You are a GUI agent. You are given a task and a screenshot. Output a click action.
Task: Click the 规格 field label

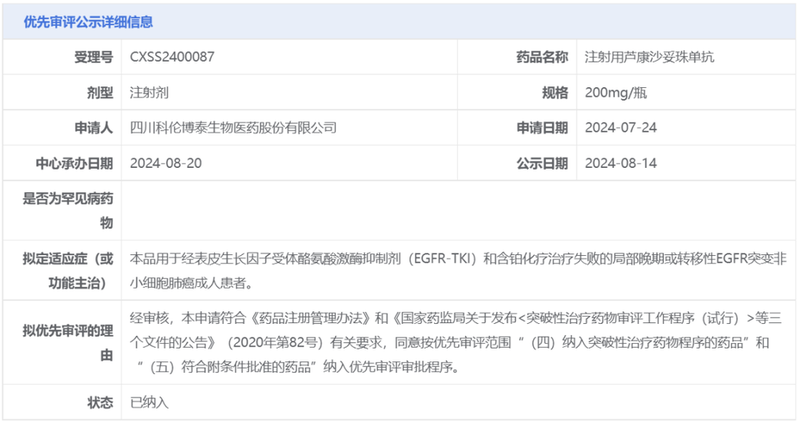click(x=554, y=92)
